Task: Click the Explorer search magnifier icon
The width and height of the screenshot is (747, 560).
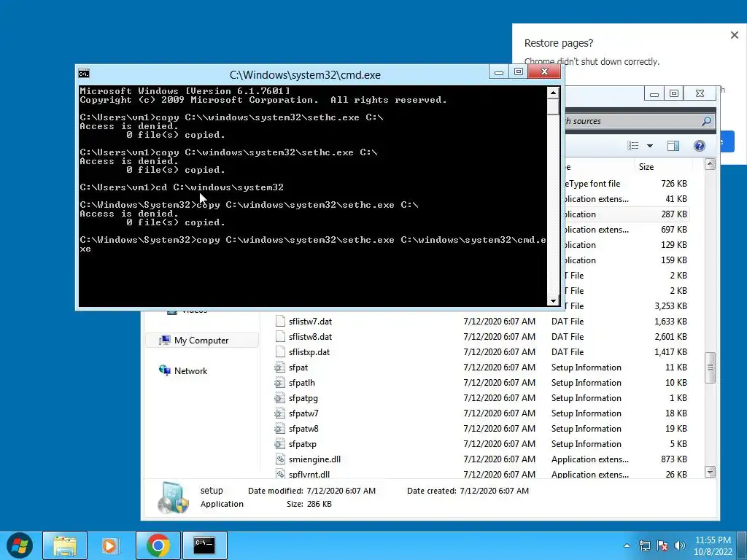Action: point(706,121)
